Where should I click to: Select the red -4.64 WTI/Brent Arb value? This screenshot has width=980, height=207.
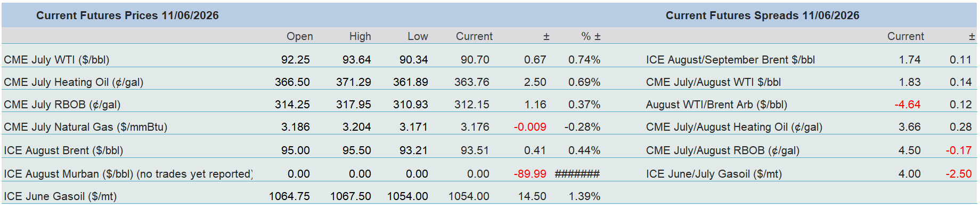[908, 105]
